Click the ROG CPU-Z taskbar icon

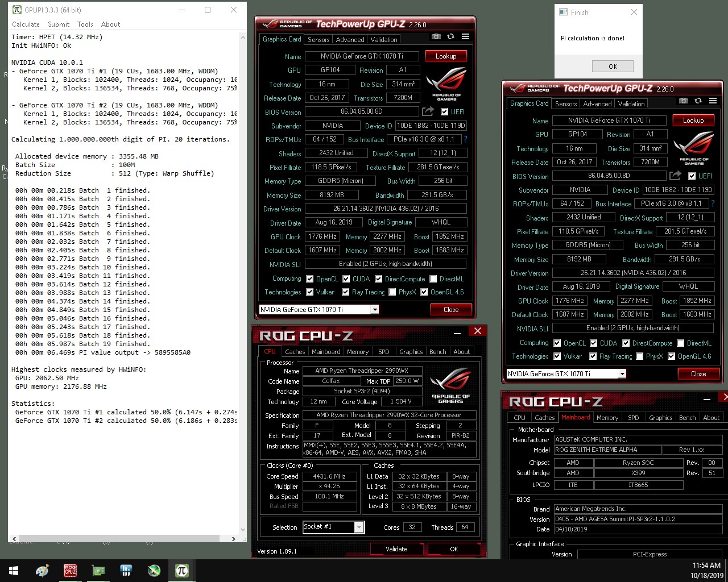click(x=70, y=571)
